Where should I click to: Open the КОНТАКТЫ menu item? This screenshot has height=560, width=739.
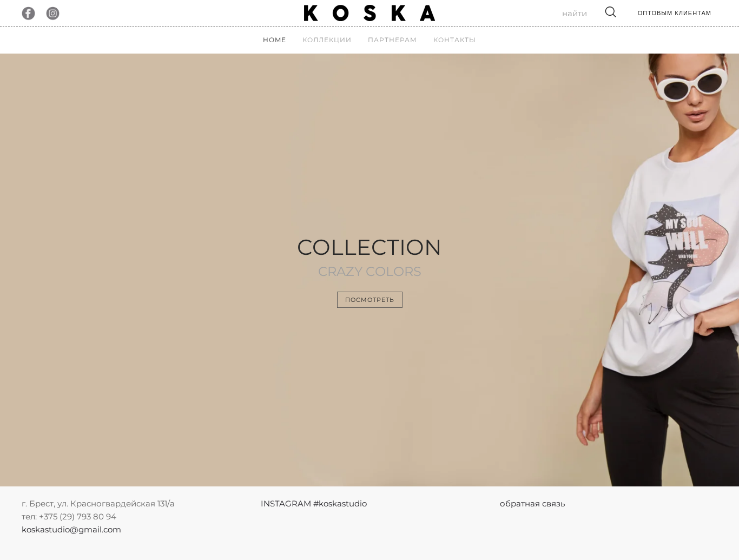454,40
